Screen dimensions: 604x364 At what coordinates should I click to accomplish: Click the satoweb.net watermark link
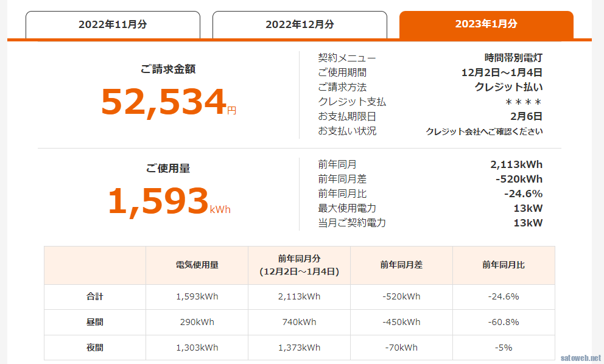pyautogui.click(x=580, y=358)
